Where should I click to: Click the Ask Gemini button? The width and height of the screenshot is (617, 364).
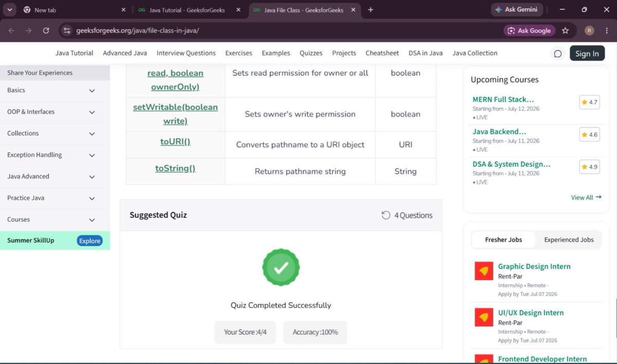[517, 9]
